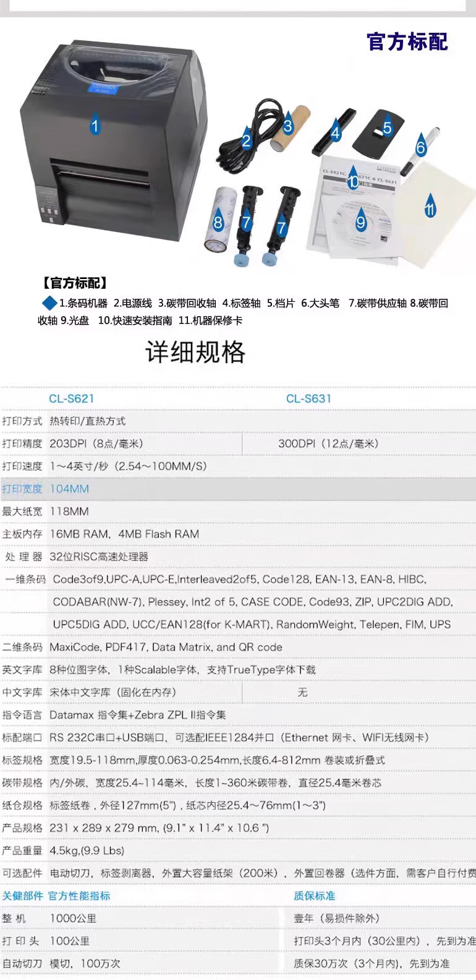
Task: Click the 300DPI (12点/毫米) cell
Action: tap(328, 444)
